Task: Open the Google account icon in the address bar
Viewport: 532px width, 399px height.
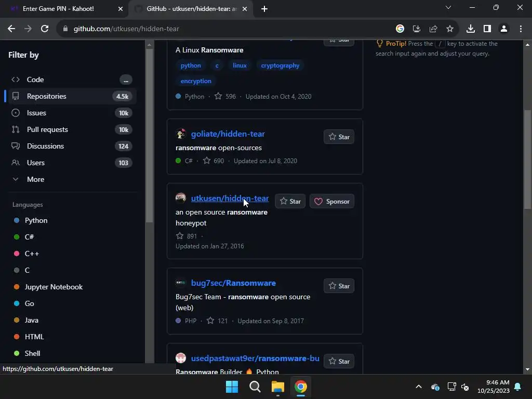Action: click(x=400, y=29)
